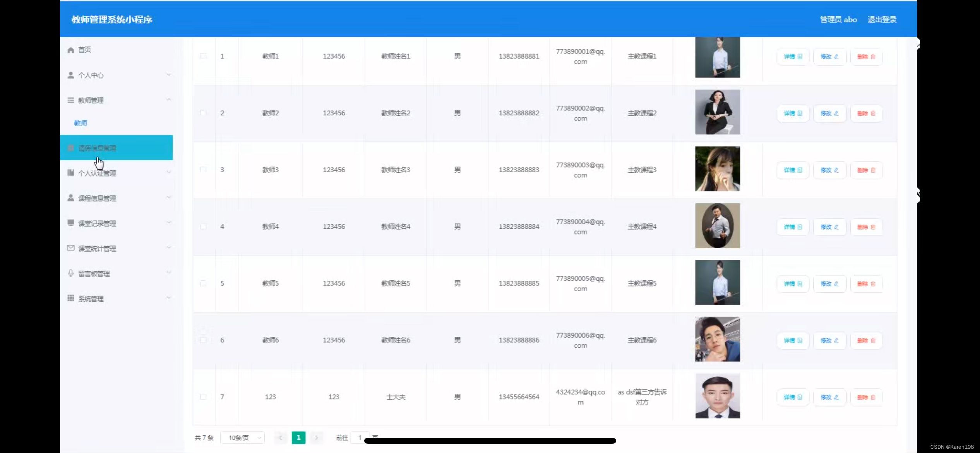This screenshot has height=453, width=980.
Task: Go to next page arrow
Action: coord(316,438)
